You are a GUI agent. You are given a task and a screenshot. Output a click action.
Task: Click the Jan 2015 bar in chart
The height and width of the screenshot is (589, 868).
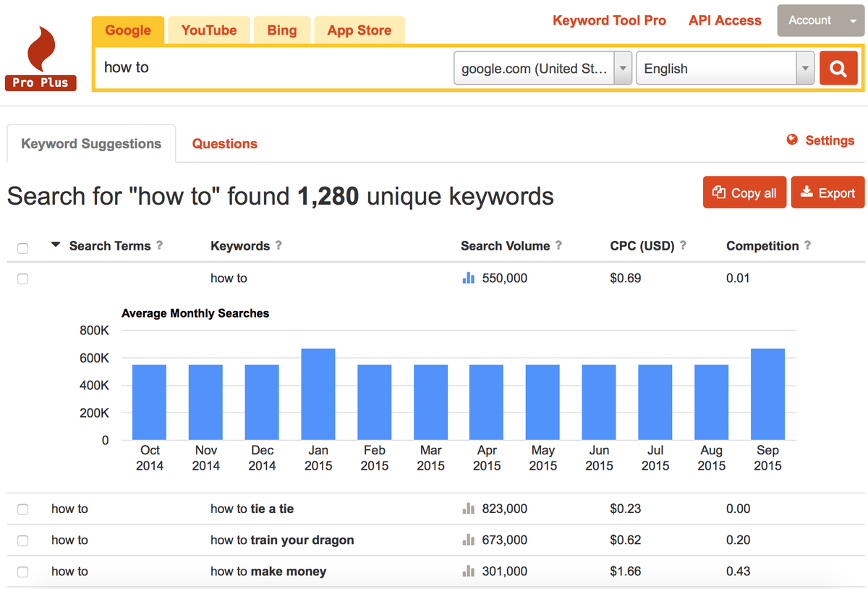pos(318,394)
